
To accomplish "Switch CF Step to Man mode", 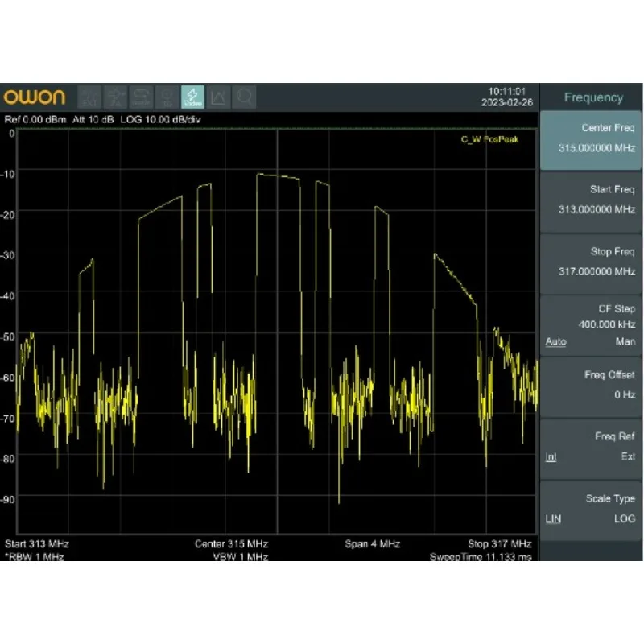I will click(625, 342).
